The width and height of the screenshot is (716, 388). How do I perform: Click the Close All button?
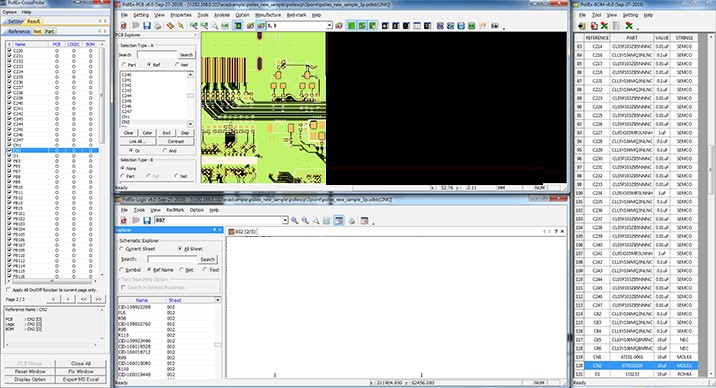[x=81, y=363]
